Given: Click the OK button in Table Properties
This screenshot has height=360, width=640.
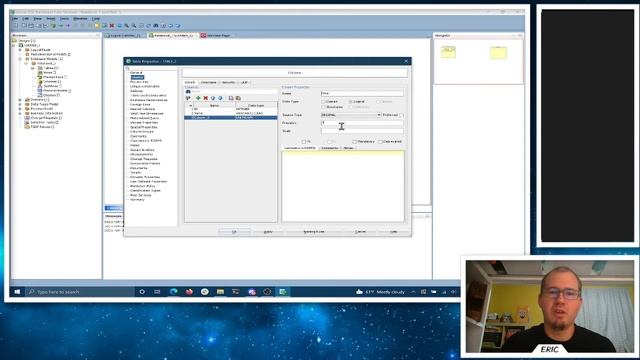Looking at the screenshot, I should (x=234, y=232).
